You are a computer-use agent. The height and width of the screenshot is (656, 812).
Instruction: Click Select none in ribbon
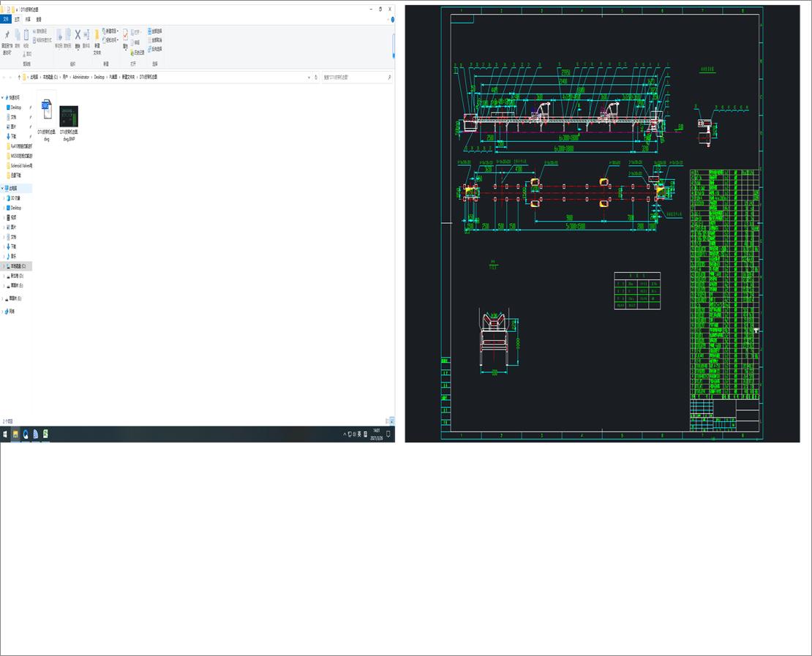tap(155, 40)
